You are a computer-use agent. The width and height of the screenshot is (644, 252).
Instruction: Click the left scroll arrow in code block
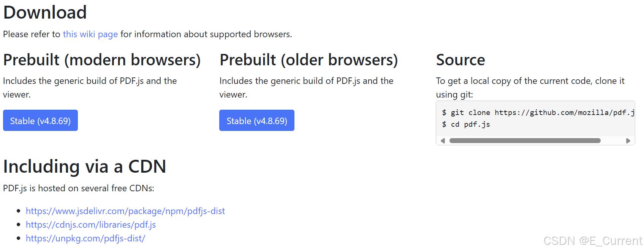pyautogui.click(x=443, y=141)
